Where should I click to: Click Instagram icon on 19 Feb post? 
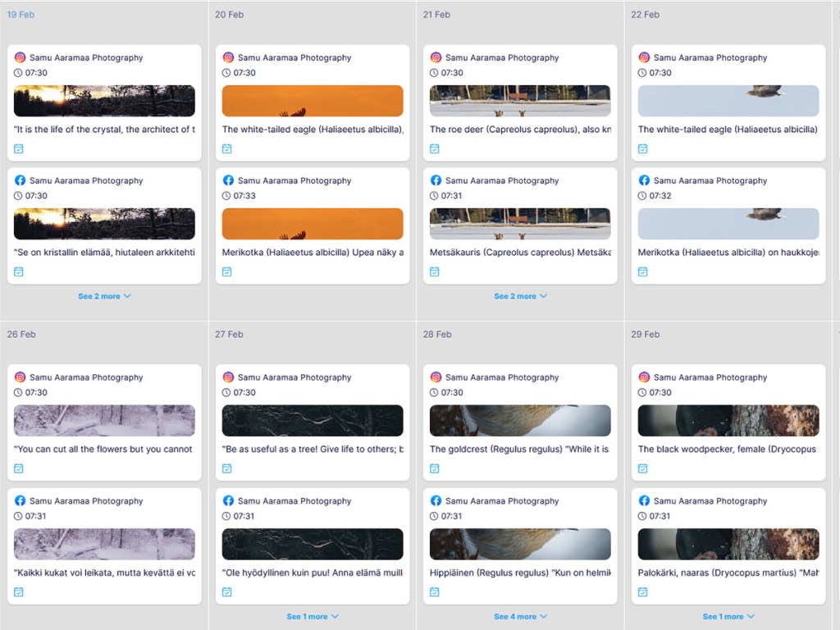pyautogui.click(x=20, y=57)
